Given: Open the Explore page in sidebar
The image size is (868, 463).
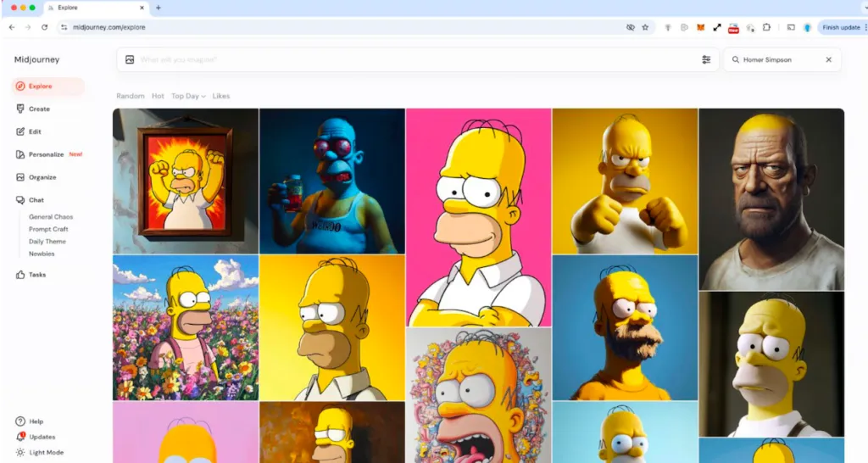Looking at the screenshot, I should tap(40, 86).
